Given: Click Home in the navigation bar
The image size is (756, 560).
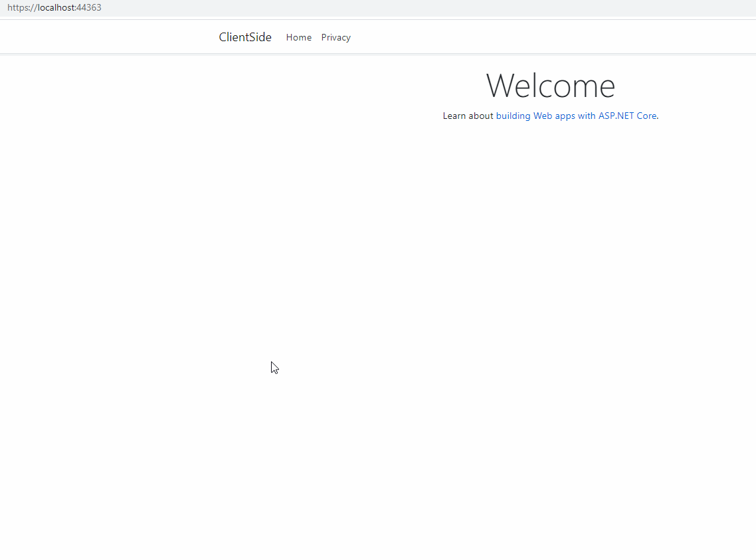Looking at the screenshot, I should [298, 37].
